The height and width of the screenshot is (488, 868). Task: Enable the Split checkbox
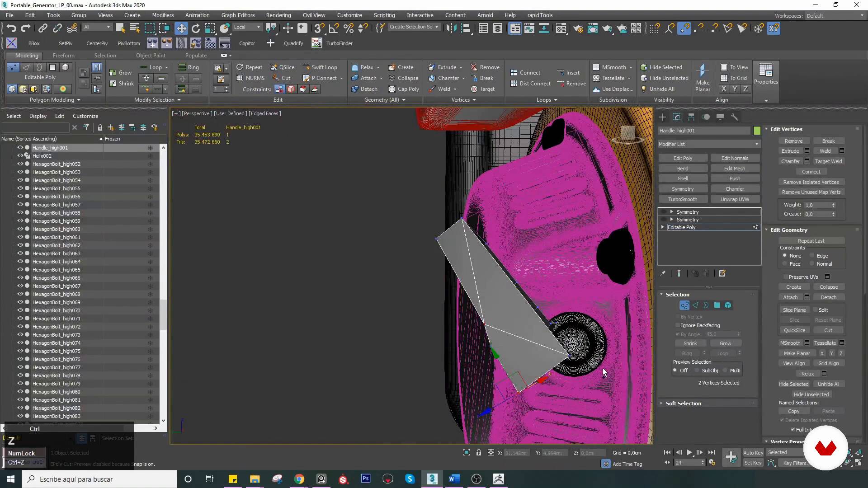816,310
